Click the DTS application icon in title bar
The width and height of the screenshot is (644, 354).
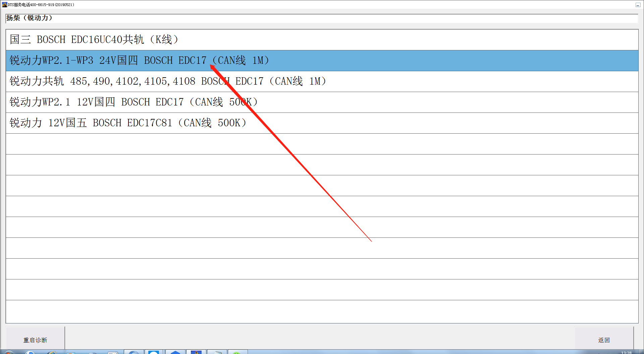point(4,5)
